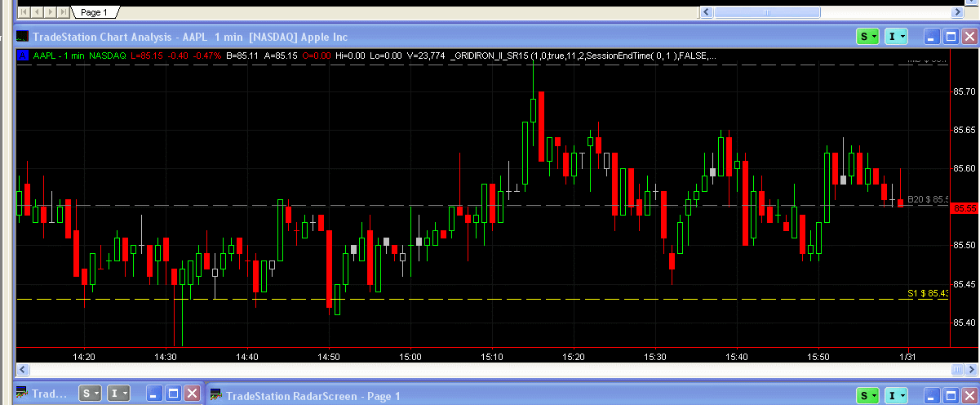The height and width of the screenshot is (405, 980).
Task: Click left arrow of top horizontal scrollbar
Action: pos(707,12)
